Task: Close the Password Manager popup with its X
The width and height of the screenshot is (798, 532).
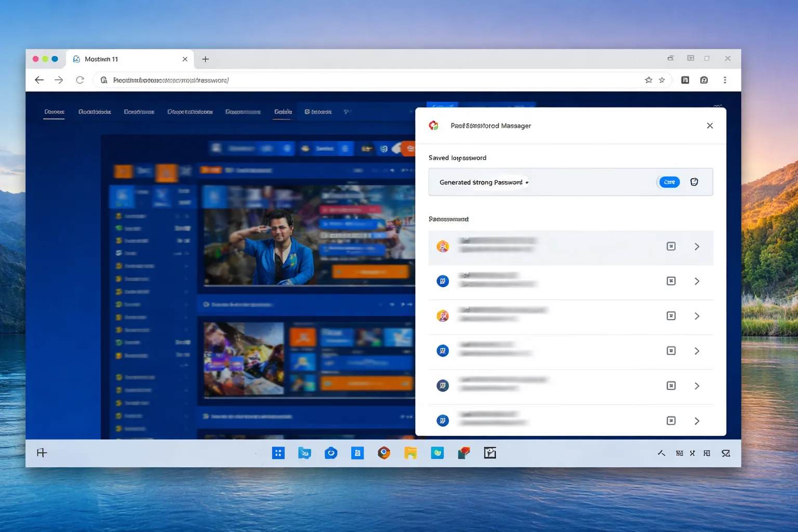Action: (x=710, y=126)
